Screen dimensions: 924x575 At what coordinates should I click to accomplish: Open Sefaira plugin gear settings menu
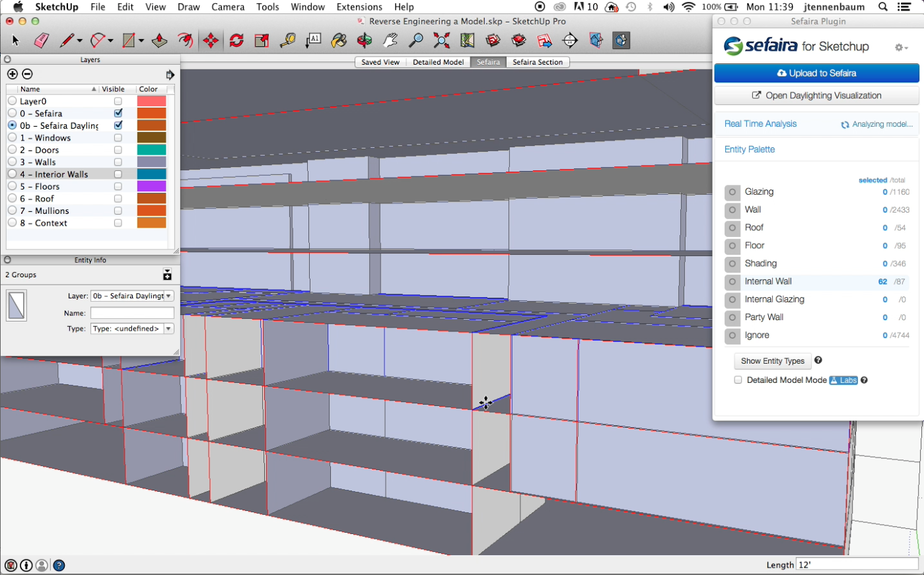pos(900,48)
